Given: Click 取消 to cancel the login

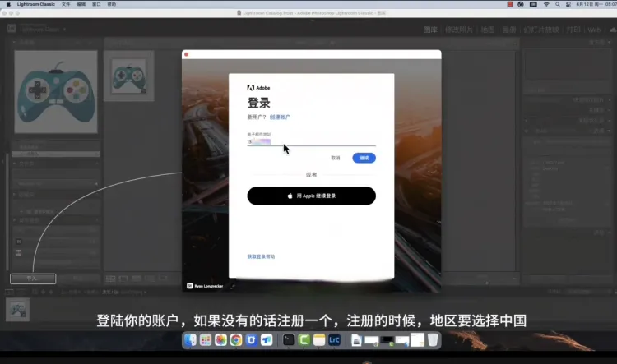Looking at the screenshot, I should pos(336,158).
